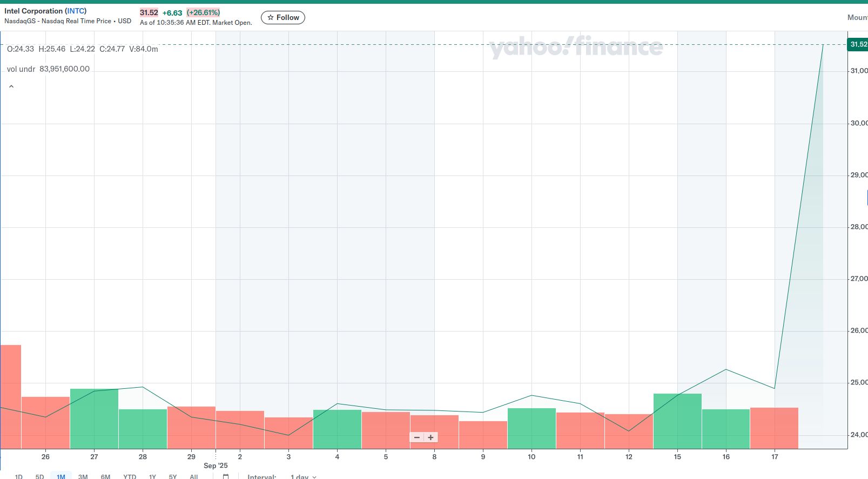Screen dimensions: 868x479
Task: Select the 1M range tab
Action: pos(61,477)
